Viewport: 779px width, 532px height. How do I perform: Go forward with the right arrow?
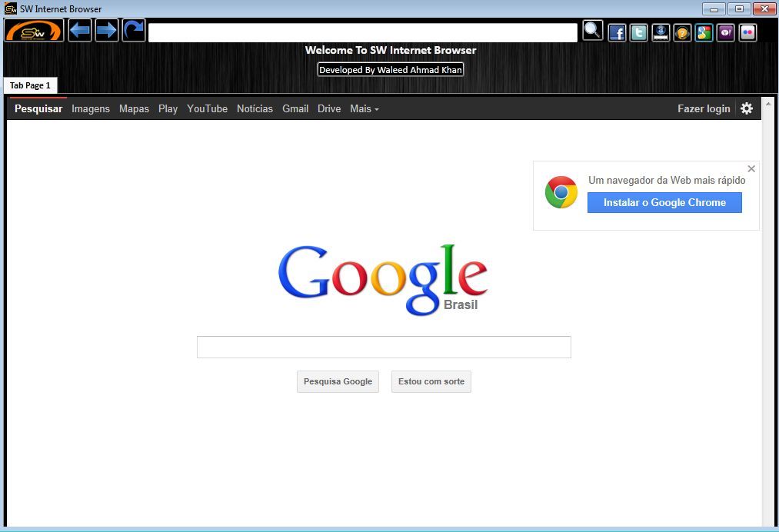click(106, 31)
